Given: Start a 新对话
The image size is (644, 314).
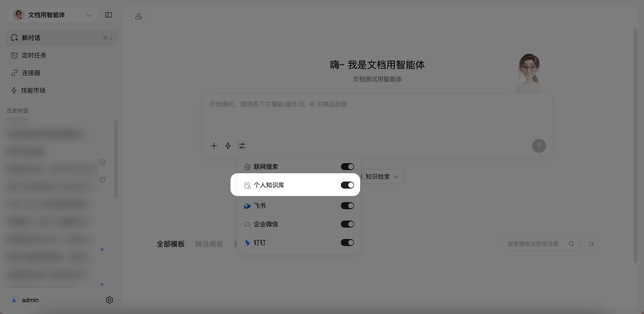Looking at the screenshot, I should coord(61,38).
